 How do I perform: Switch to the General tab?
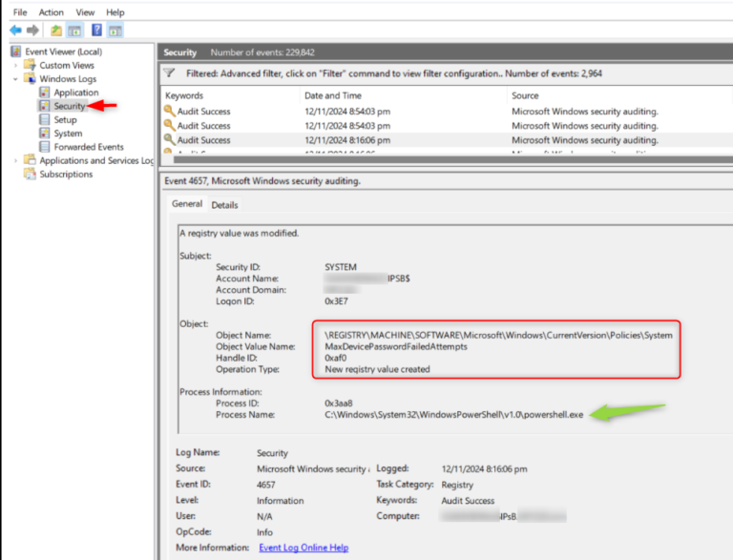pyautogui.click(x=187, y=204)
